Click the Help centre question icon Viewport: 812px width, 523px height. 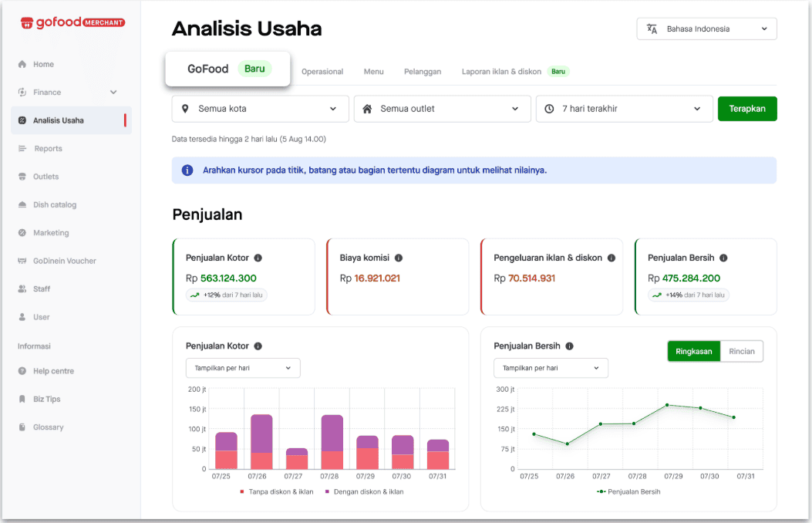point(22,371)
